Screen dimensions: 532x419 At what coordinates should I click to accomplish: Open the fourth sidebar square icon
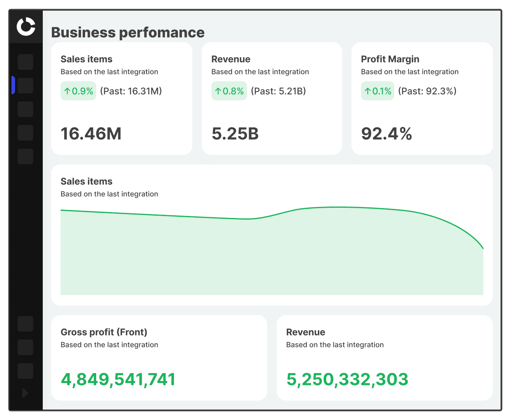pos(25,133)
